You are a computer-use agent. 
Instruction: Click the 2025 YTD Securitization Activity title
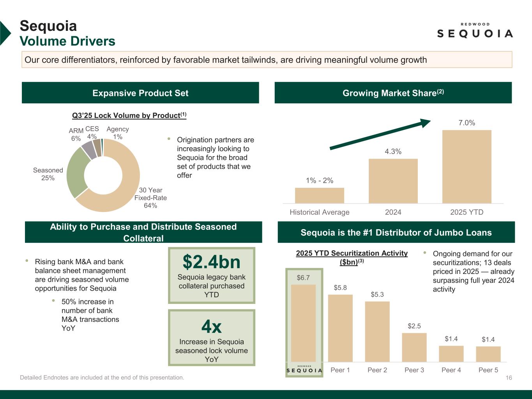(352, 257)
